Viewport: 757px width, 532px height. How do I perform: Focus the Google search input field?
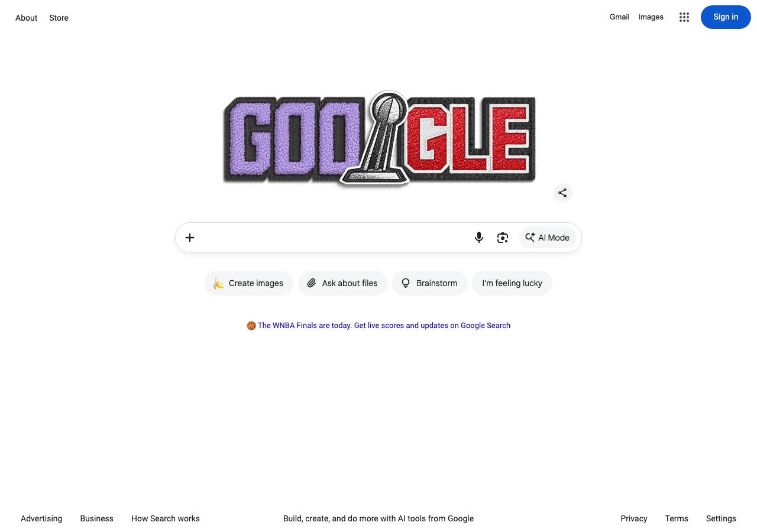pos(334,238)
